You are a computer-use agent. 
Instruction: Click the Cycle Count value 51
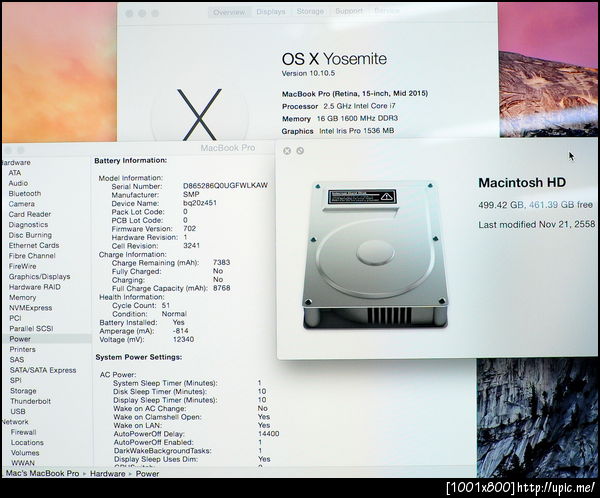[x=165, y=305]
